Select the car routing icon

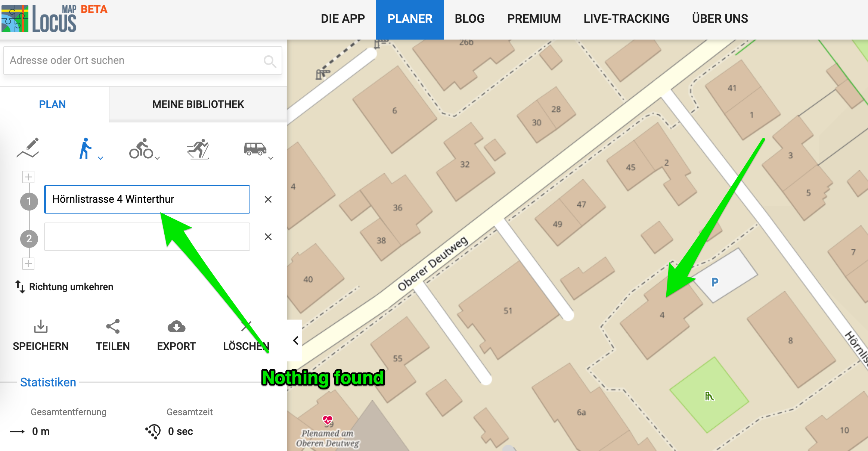pos(255,149)
